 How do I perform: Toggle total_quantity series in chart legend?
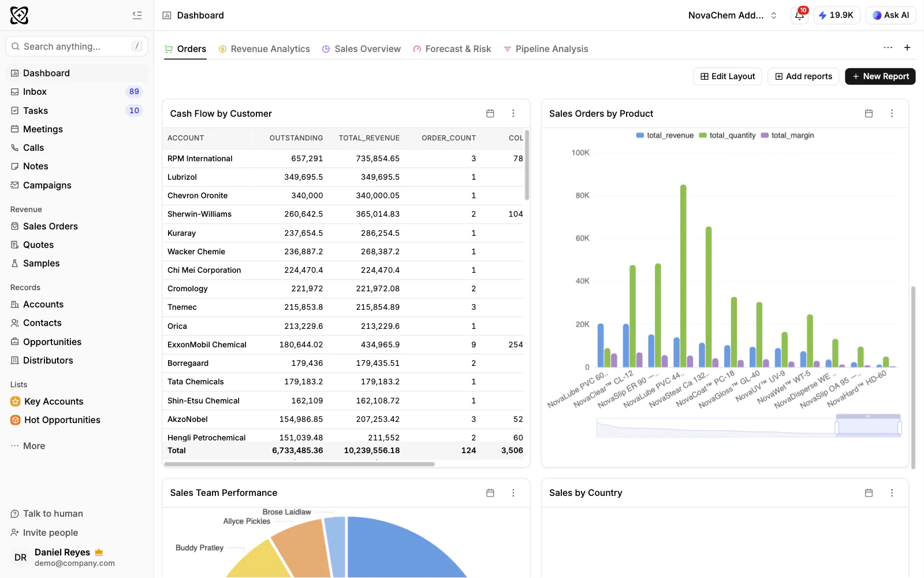[727, 136]
